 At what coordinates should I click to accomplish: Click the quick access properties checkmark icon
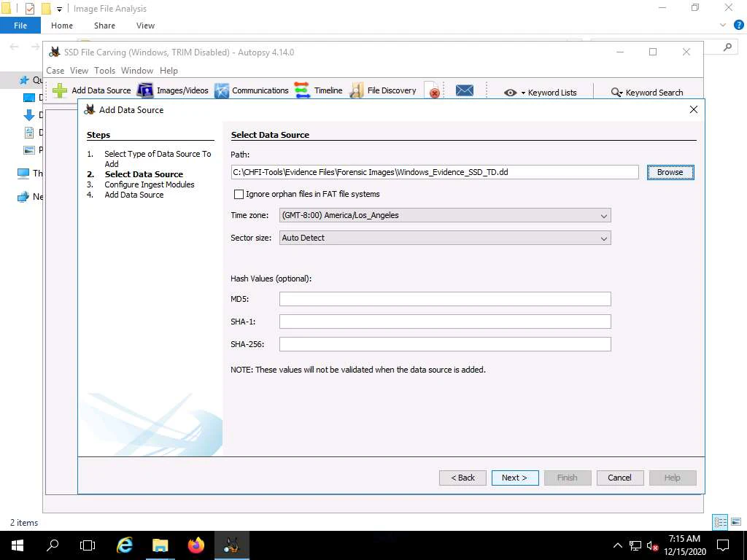click(29, 9)
